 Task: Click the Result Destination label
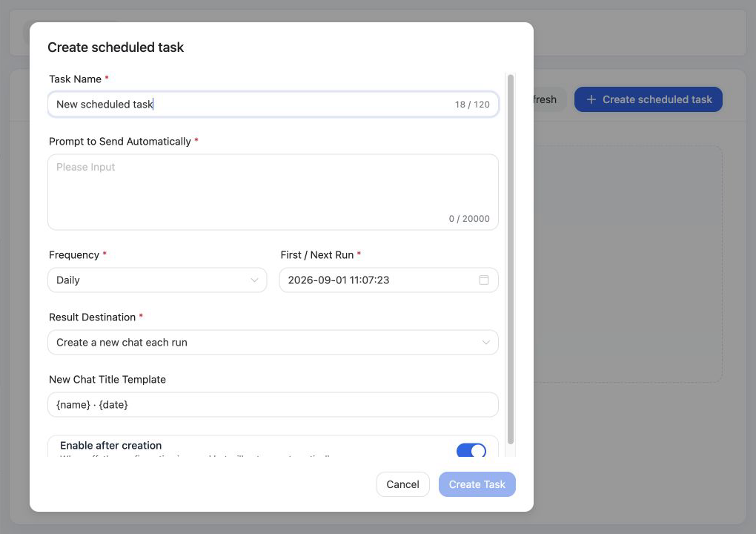[x=92, y=317]
